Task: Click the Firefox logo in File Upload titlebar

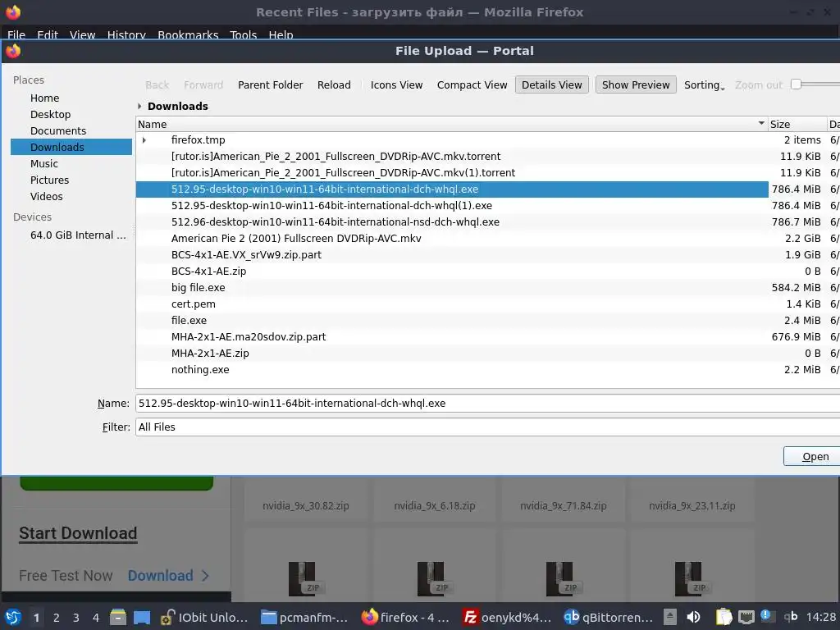Action: 13,51
